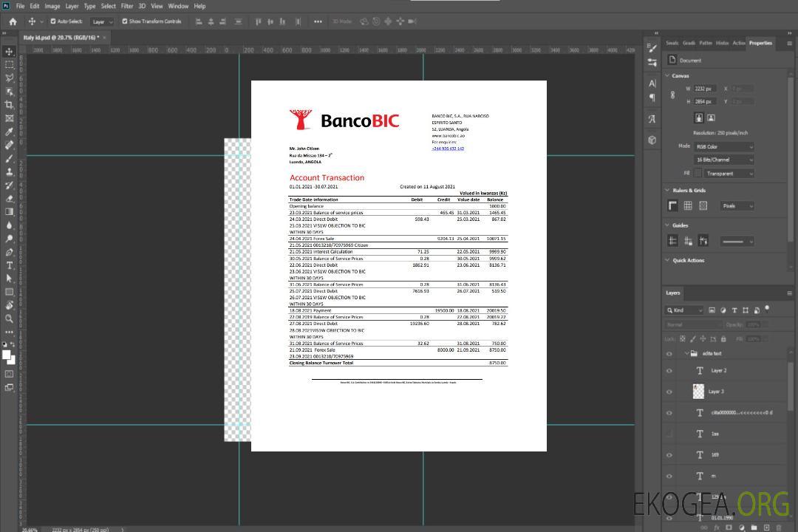The width and height of the screenshot is (798, 532).
Task: Select the Clone Stamp tool
Action: coord(9,172)
